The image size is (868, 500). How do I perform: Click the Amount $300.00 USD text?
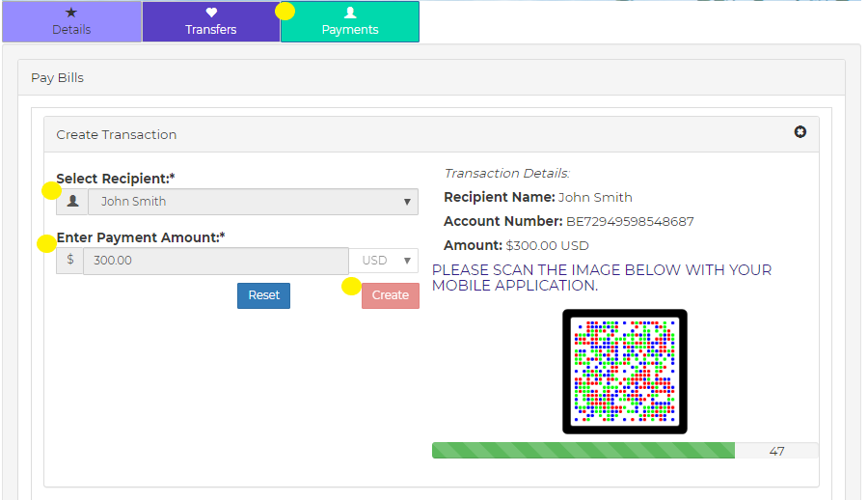pyautogui.click(x=516, y=245)
